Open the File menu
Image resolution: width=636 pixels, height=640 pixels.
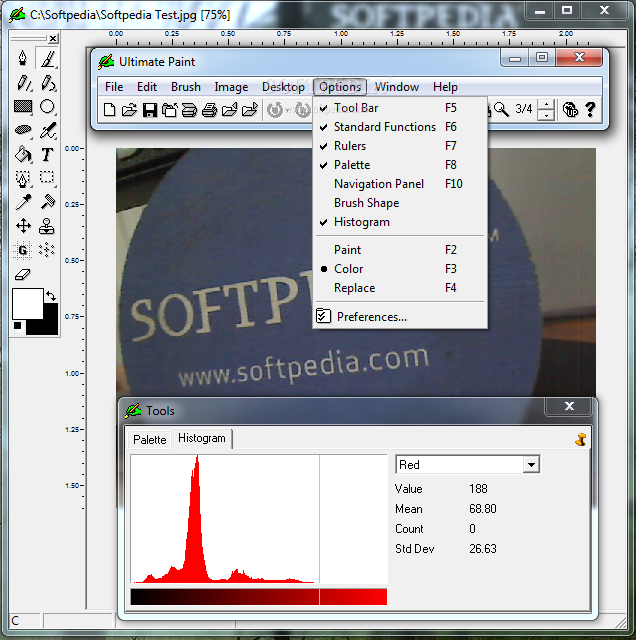click(114, 87)
